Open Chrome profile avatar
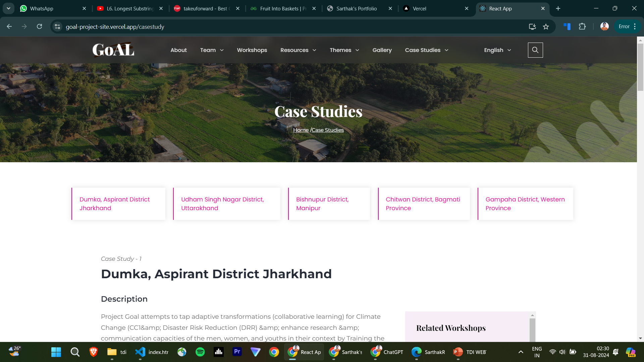Screen dimensions: 644x362 604,26
